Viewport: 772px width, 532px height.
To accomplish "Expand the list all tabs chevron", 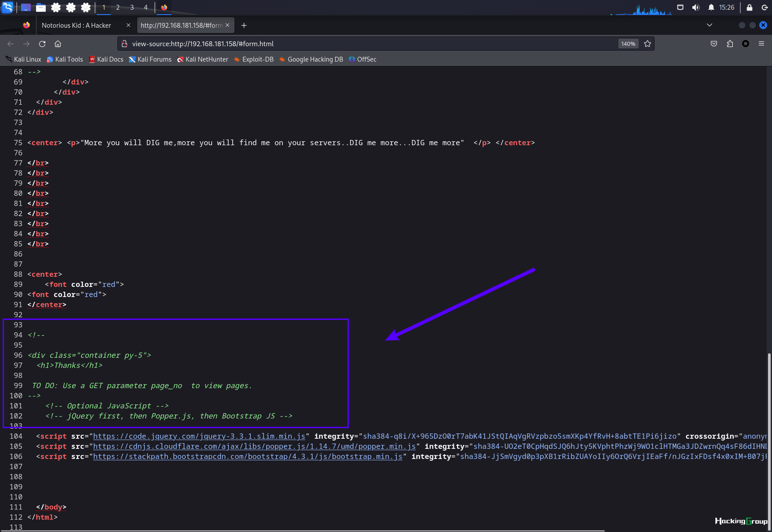I will 710,25.
